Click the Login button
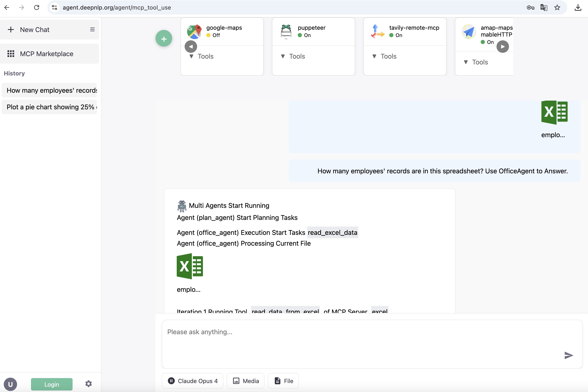This screenshot has width=588, height=392. [52, 384]
